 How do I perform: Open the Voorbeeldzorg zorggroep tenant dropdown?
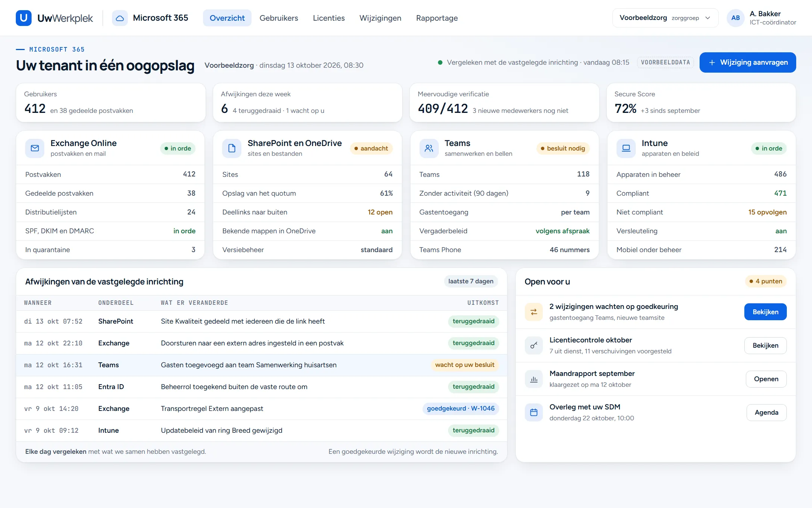[x=665, y=18]
